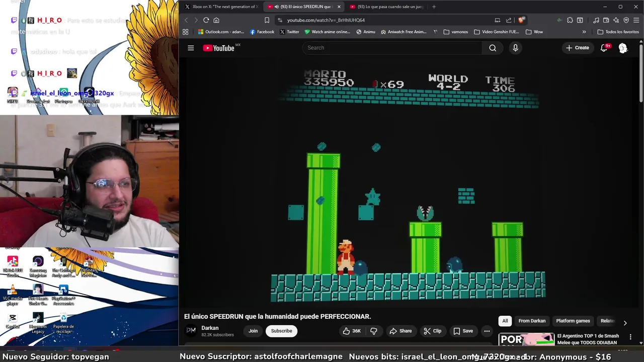This screenshot has height=362, width=644.
Task: Open options for El Argentino TOP 1 video
Action: tap(630, 337)
